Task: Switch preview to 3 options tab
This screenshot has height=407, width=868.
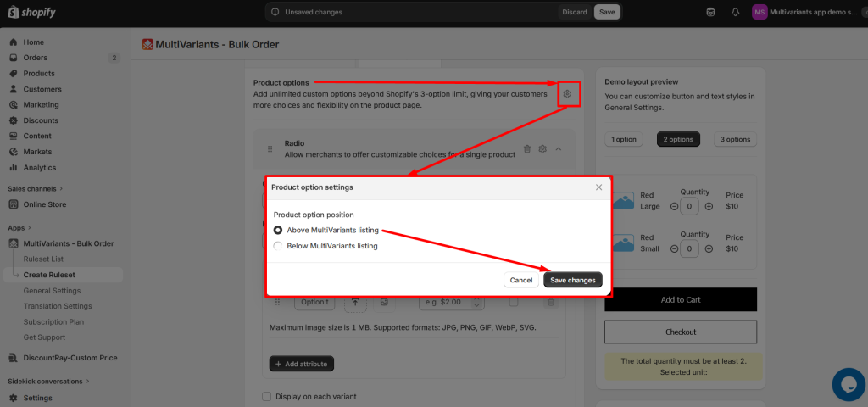Action: tap(735, 140)
